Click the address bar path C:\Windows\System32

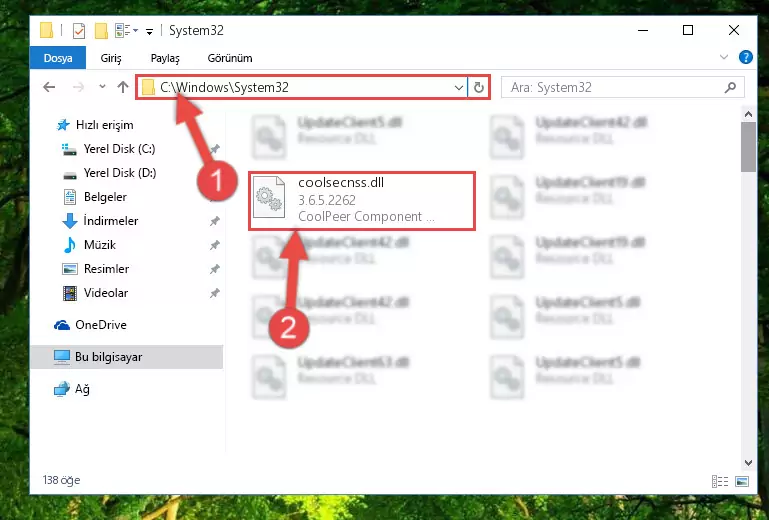[x=224, y=87]
